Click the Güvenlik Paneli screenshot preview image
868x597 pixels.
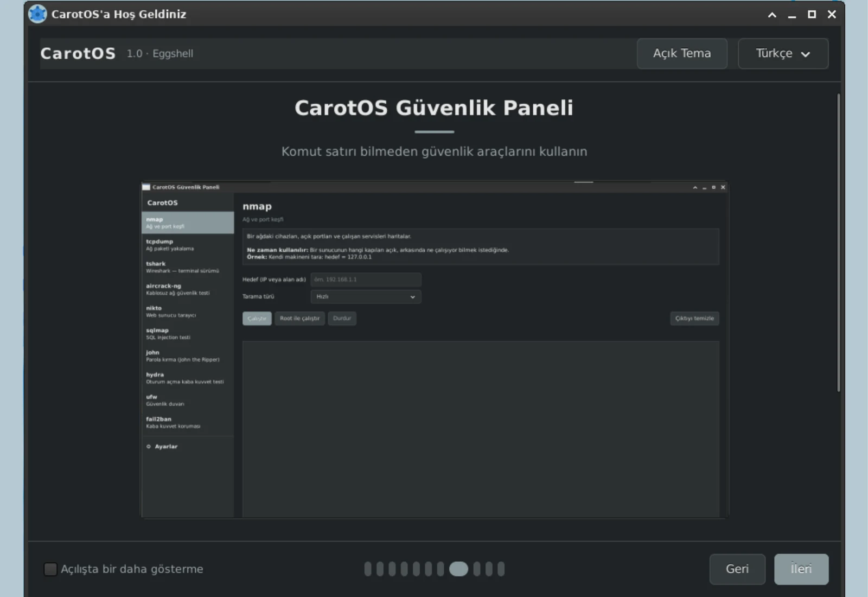pyautogui.click(x=434, y=350)
